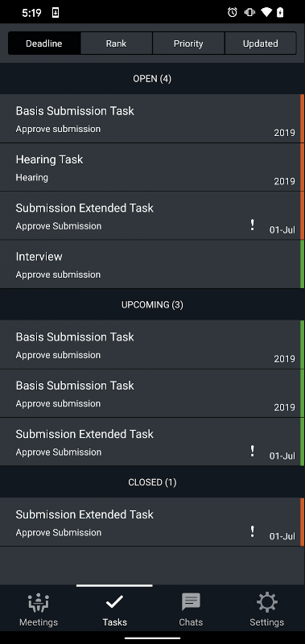The image size is (305, 644).
Task: Sort tasks by Priority
Action: tap(188, 43)
